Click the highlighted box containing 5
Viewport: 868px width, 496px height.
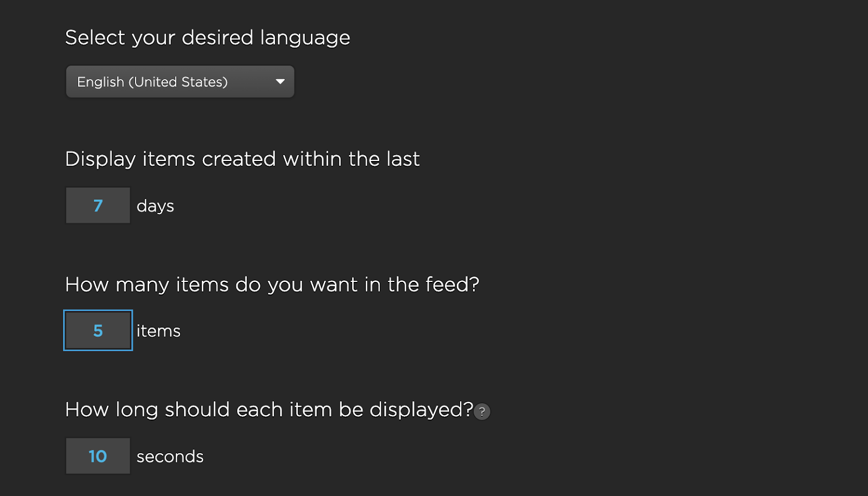coord(98,331)
